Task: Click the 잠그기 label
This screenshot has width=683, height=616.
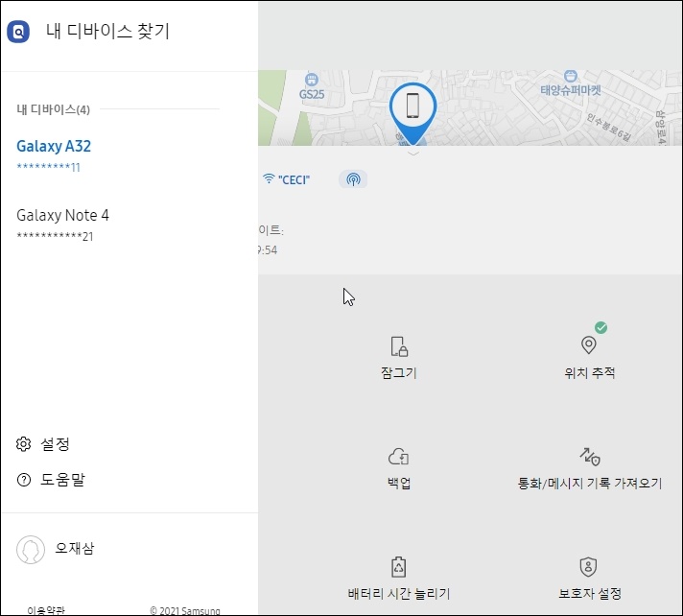Action: coord(399,373)
